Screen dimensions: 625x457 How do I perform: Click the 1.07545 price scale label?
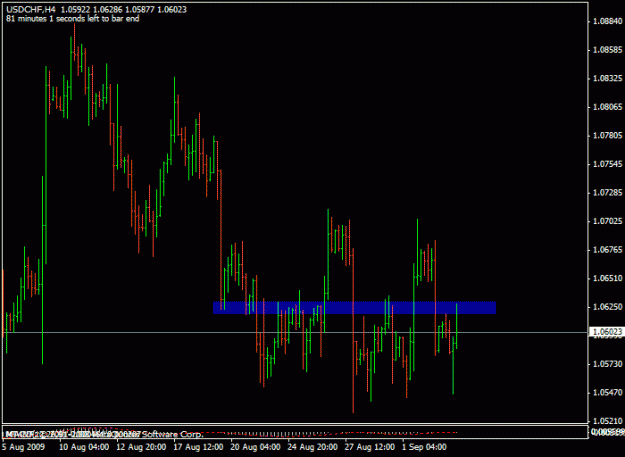pyautogui.click(x=607, y=164)
